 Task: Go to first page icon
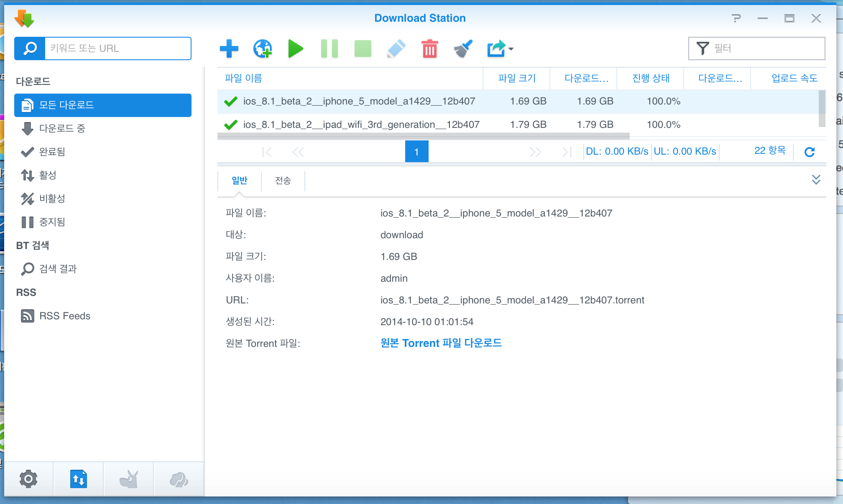click(267, 152)
